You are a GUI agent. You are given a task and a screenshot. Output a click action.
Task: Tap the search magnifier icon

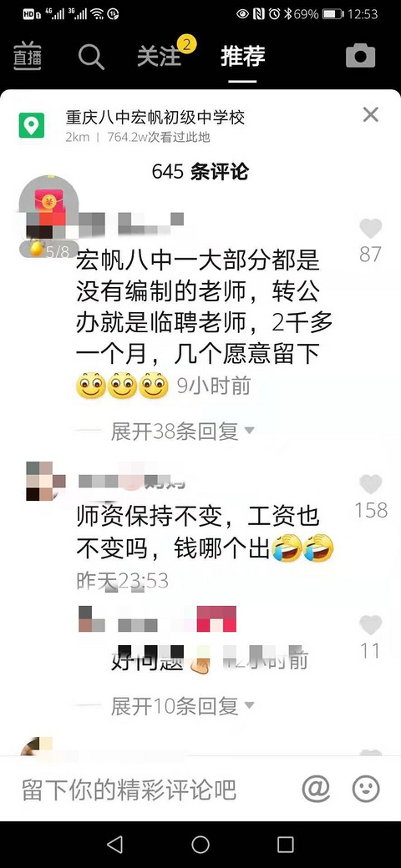point(91,57)
